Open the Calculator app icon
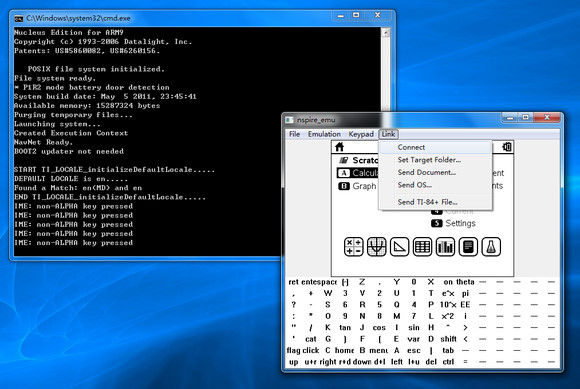 coord(354,247)
